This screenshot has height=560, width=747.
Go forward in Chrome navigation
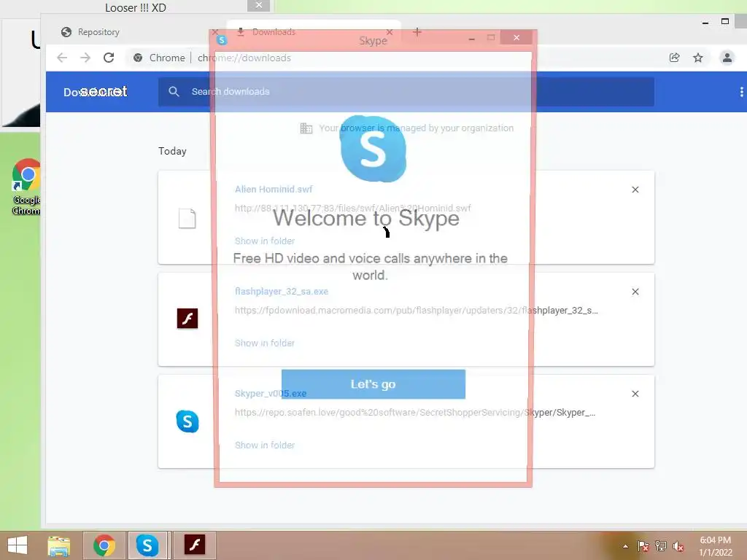click(x=85, y=58)
